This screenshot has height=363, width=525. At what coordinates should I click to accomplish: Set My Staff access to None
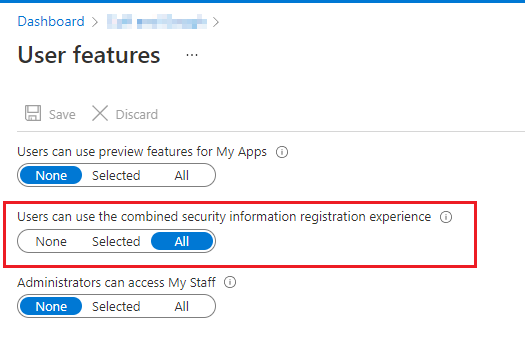point(51,306)
